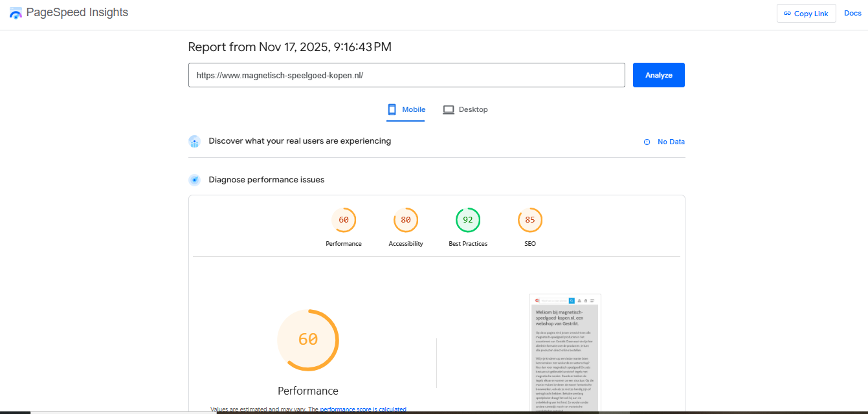Click the mobile phone icon
This screenshot has width=868, height=414.
392,110
